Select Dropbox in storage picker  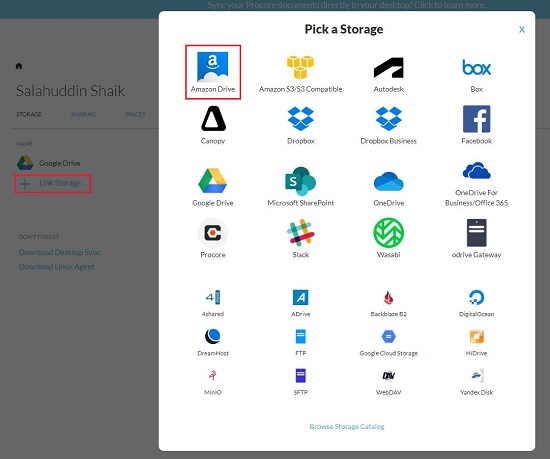(x=301, y=119)
